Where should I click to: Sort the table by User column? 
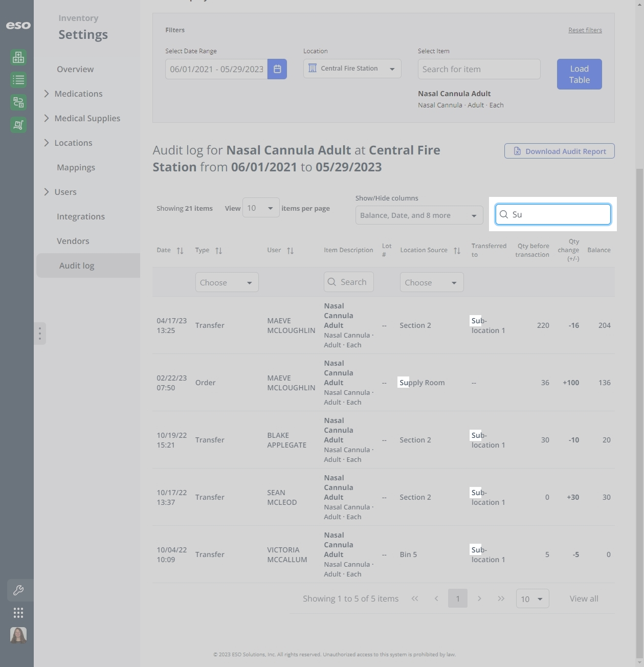coord(291,251)
